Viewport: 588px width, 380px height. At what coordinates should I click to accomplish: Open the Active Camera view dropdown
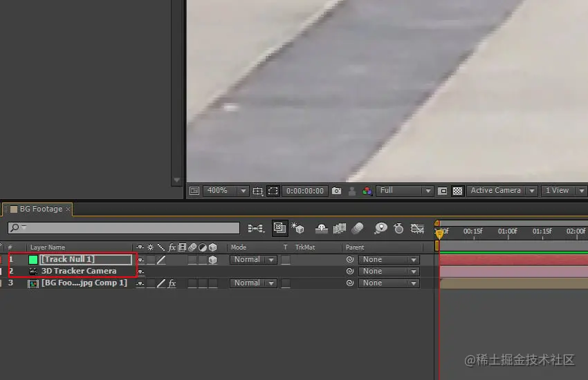tap(502, 191)
